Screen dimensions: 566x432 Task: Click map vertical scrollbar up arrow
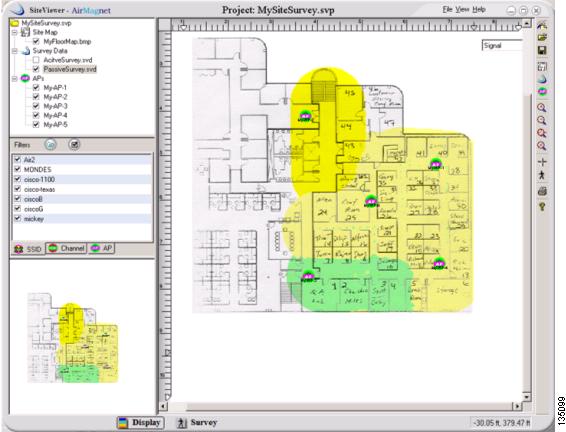pos(527,23)
